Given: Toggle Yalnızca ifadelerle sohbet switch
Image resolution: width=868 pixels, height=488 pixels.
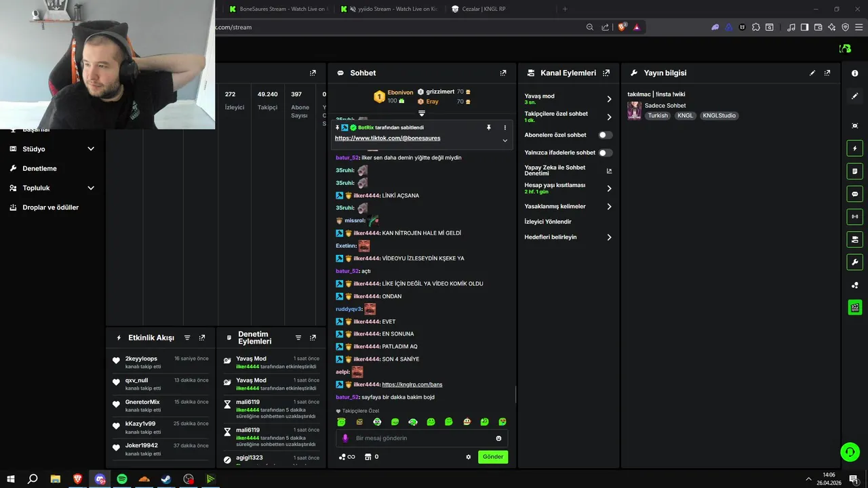Looking at the screenshot, I should 605,153.
